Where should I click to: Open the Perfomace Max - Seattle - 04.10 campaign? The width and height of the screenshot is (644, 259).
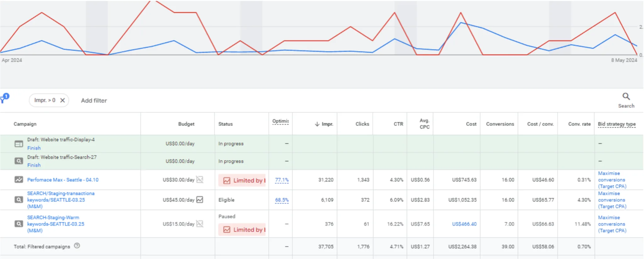pos(63,180)
